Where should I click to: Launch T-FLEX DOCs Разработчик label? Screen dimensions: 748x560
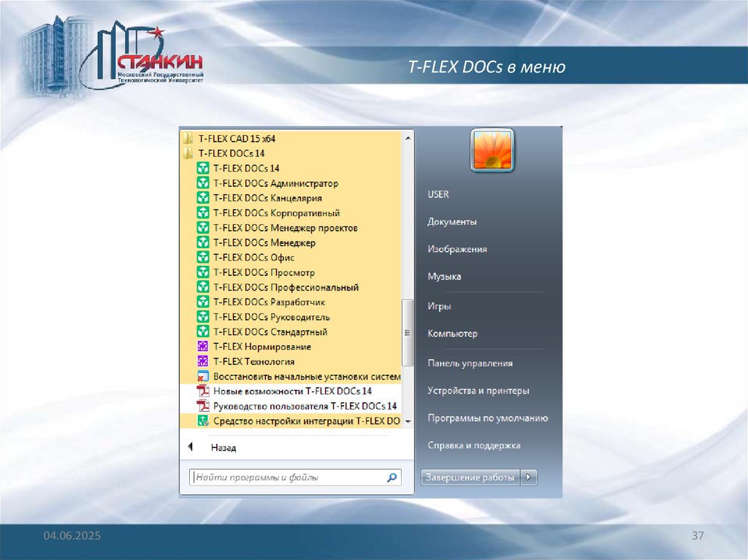tap(269, 302)
